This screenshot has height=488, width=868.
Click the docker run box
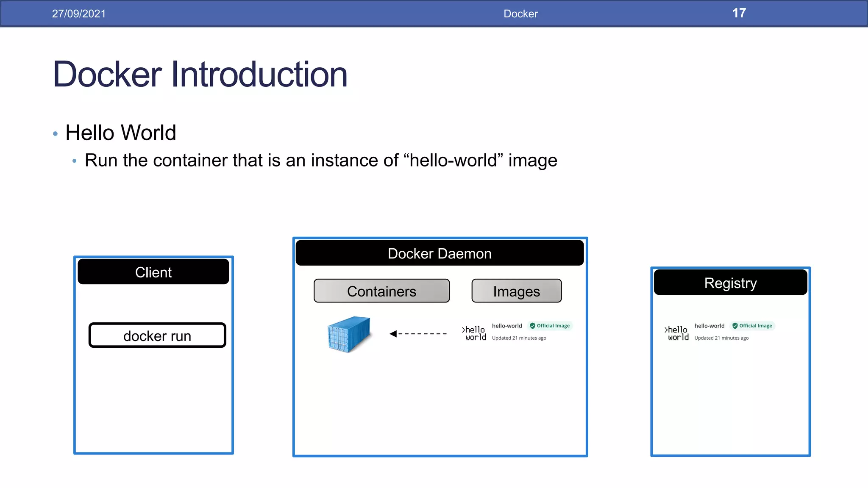(x=157, y=335)
